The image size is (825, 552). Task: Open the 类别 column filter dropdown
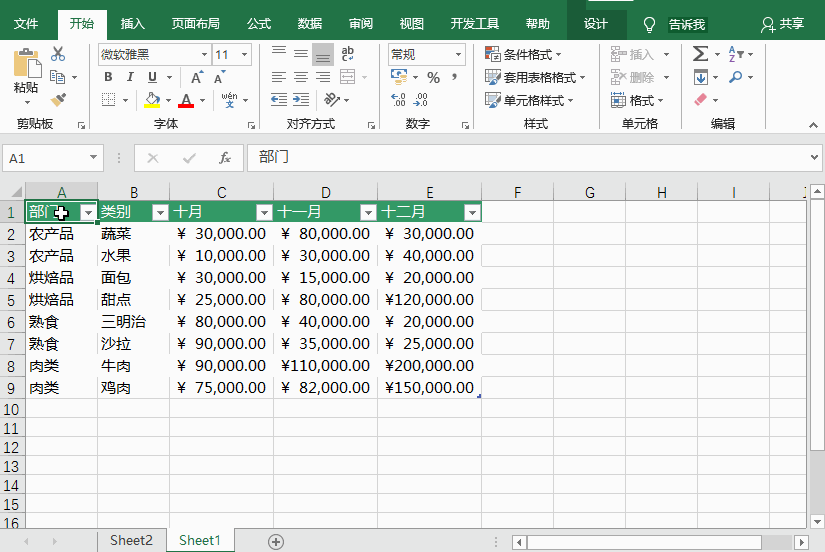point(160,212)
